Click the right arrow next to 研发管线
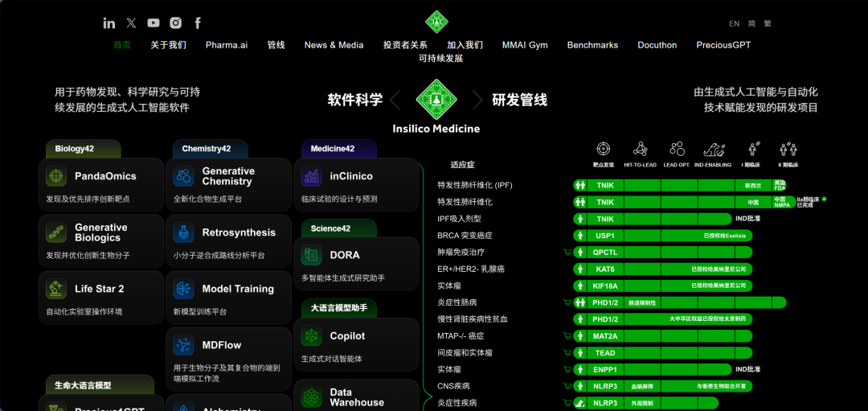 [x=477, y=101]
